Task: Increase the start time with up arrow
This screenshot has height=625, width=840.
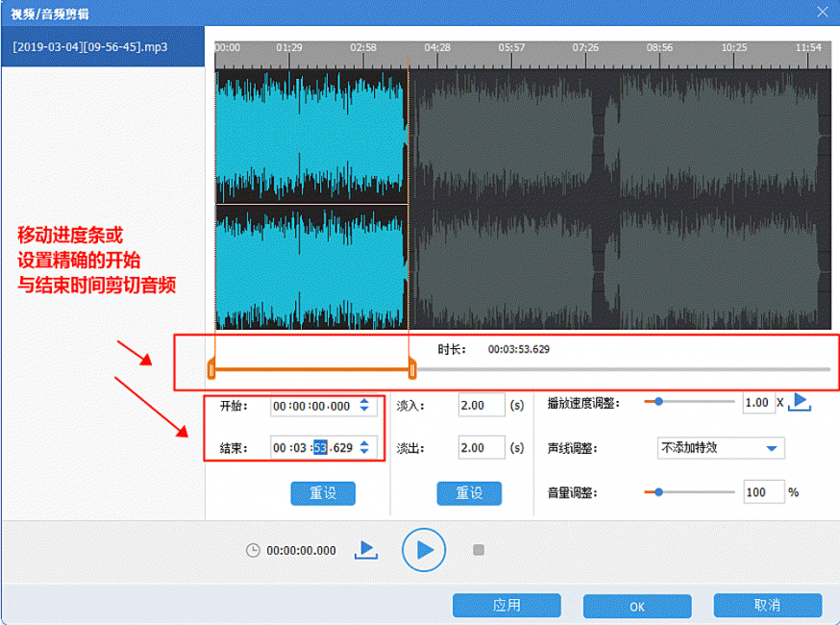Action: pyautogui.click(x=364, y=401)
